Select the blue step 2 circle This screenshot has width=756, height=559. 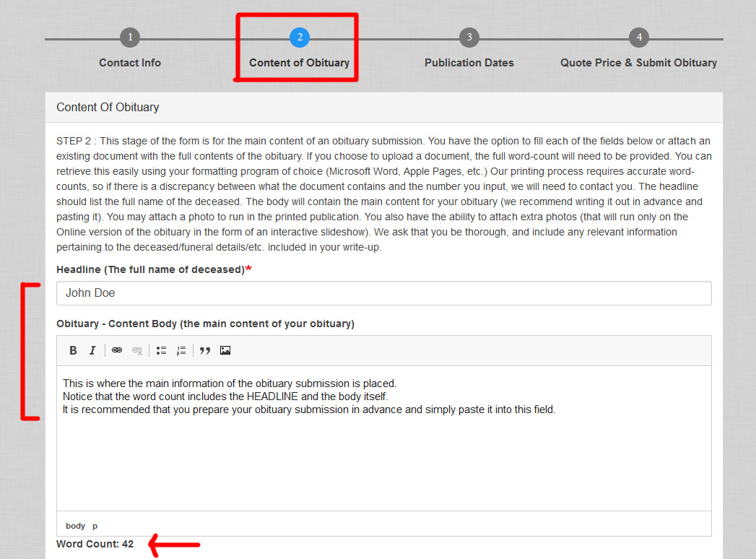pyautogui.click(x=300, y=38)
